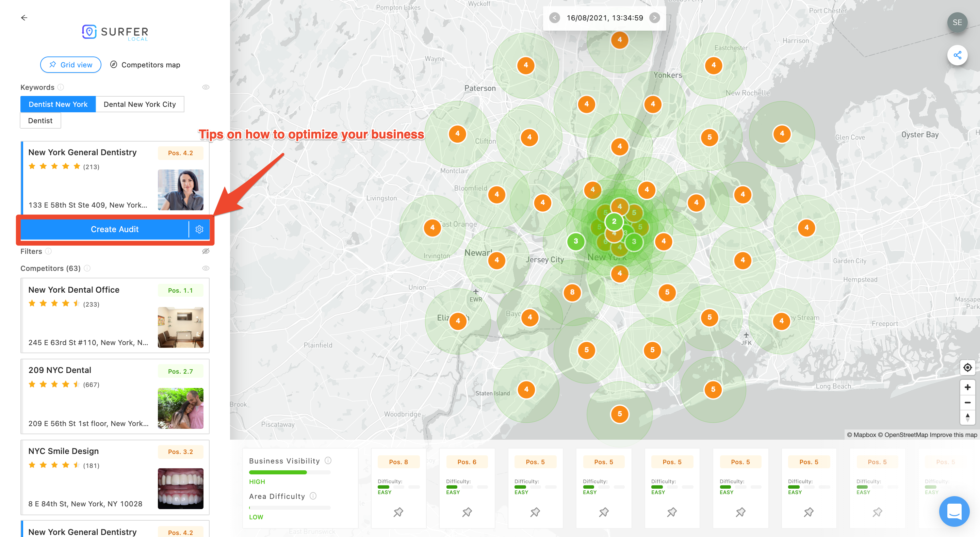Click difficulty bar on Pos. 8 card
The height and width of the screenshot is (537, 980).
[398, 487]
